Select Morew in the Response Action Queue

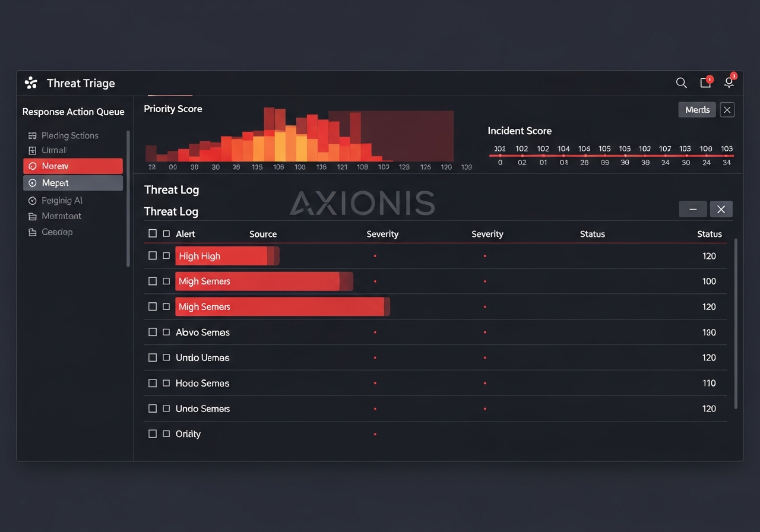(x=72, y=166)
